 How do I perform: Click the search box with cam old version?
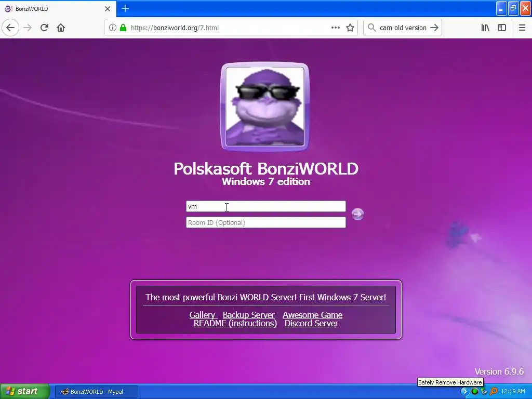click(403, 28)
